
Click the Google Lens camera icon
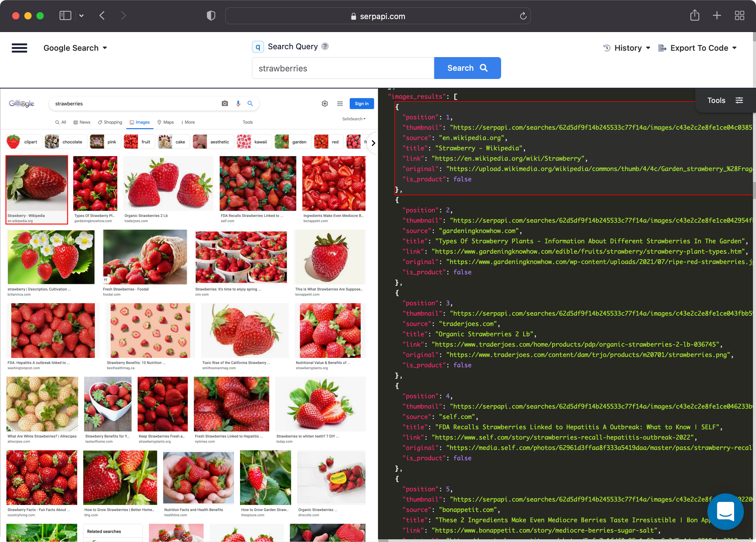(x=225, y=104)
